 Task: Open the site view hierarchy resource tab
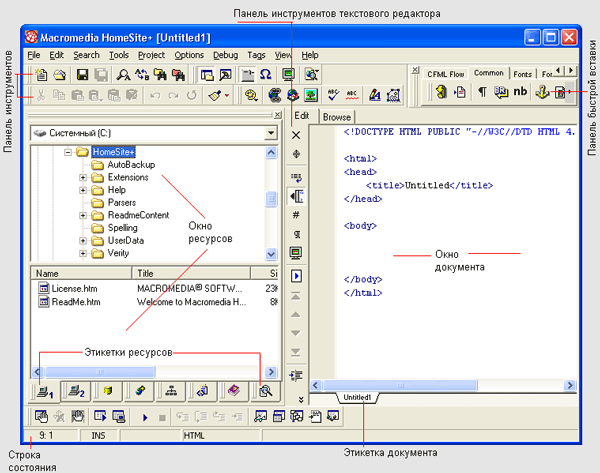pos(171,391)
